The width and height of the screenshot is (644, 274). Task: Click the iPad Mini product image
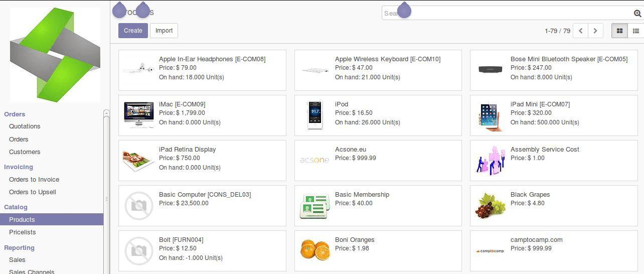[491, 116]
